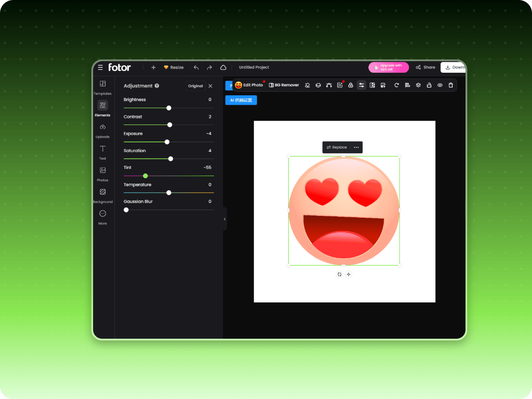532x399 pixels.
Task: Click the curve path icon in the toolbar
Action: tap(329, 85)
